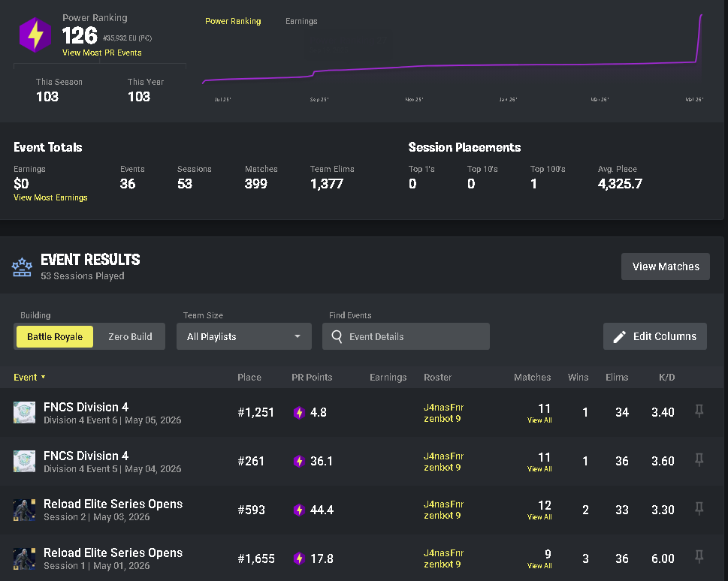The image size is (728, 581).
Task: Open the Division 4 Event 5 thumbnail
Action: (24, 462)
